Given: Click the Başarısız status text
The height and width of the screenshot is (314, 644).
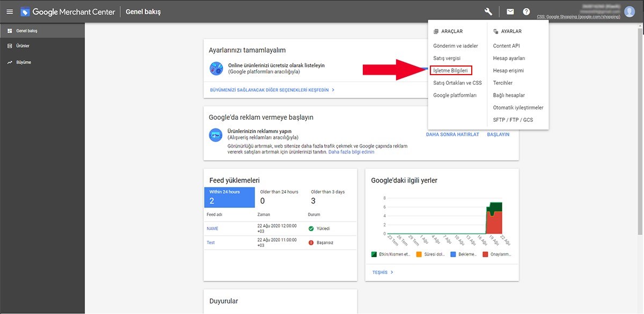Looking at the screenshot, I should [325, 243].
